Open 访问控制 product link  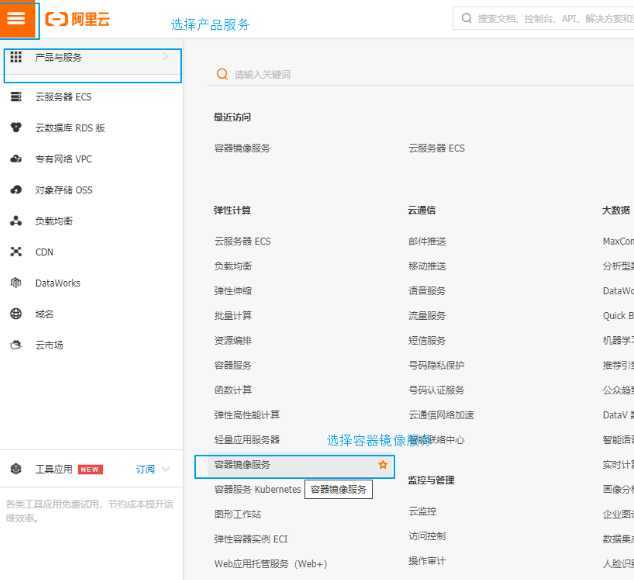427,536
